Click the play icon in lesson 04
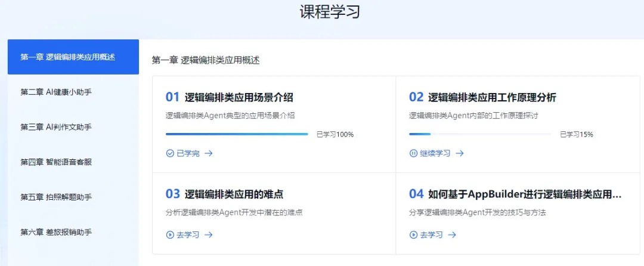The height and width of the screenshot is (266, 644). point(413,235)
